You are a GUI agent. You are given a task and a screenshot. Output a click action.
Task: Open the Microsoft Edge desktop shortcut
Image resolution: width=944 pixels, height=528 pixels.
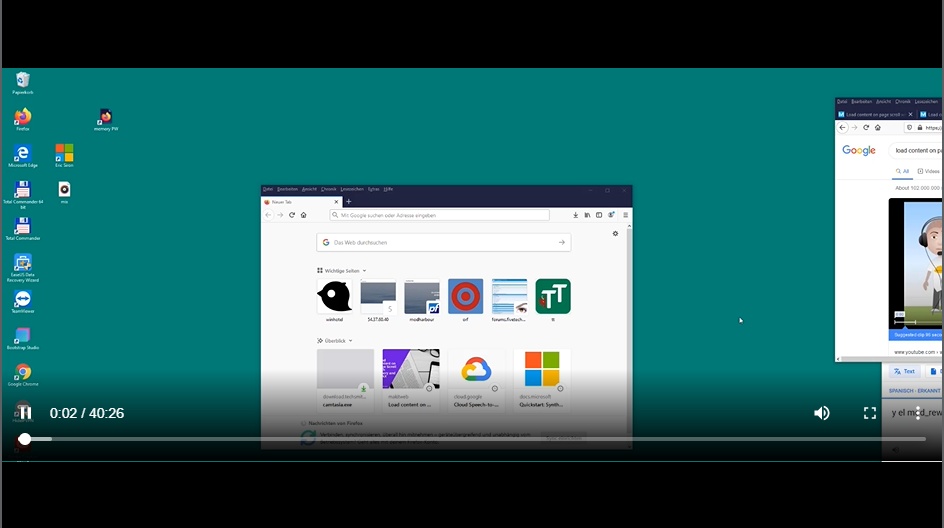point(23,156)
